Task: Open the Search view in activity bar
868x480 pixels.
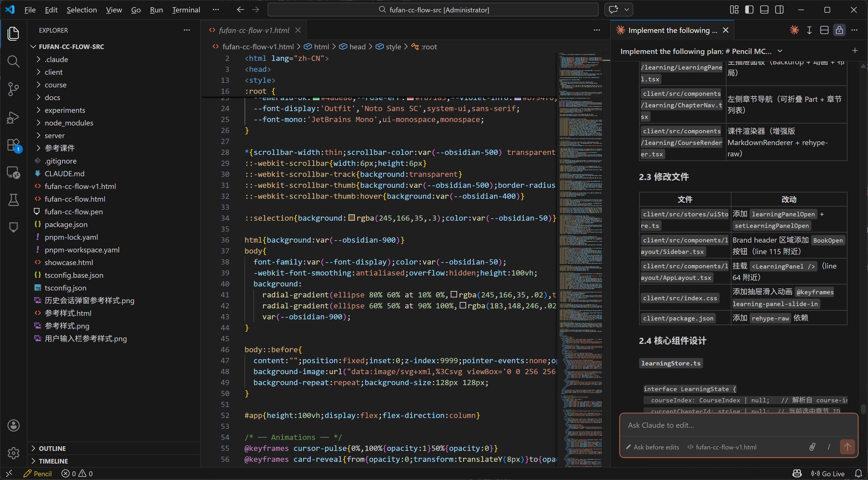Action: click(x=13, y=61)
